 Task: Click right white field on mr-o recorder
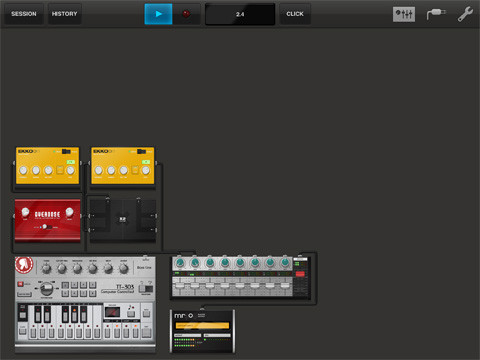click(217, 335)
